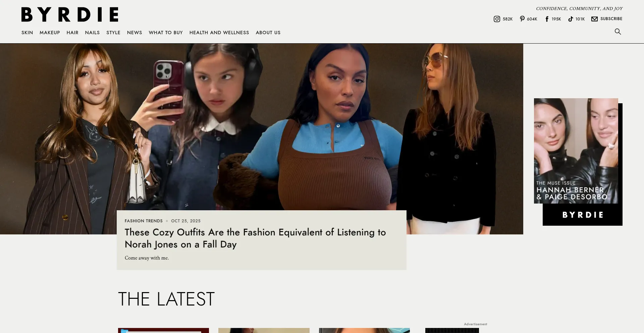644x333 pixels.
Task: Open the Makeup navigation menu
Action: click(50, 33)
